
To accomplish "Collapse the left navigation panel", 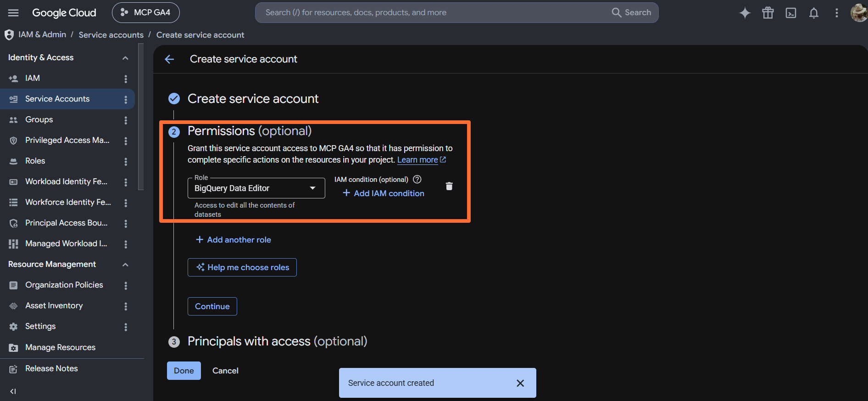I will [x=13, y=391].
